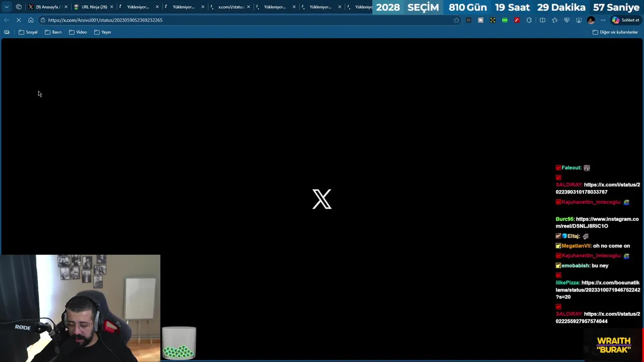Click the jar of green marbles overlay
Screen dimensions: 644x362
click(179, 343)
